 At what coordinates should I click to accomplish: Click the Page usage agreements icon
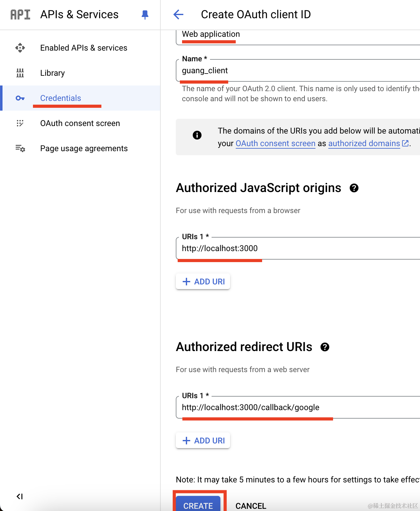[20, 148]
